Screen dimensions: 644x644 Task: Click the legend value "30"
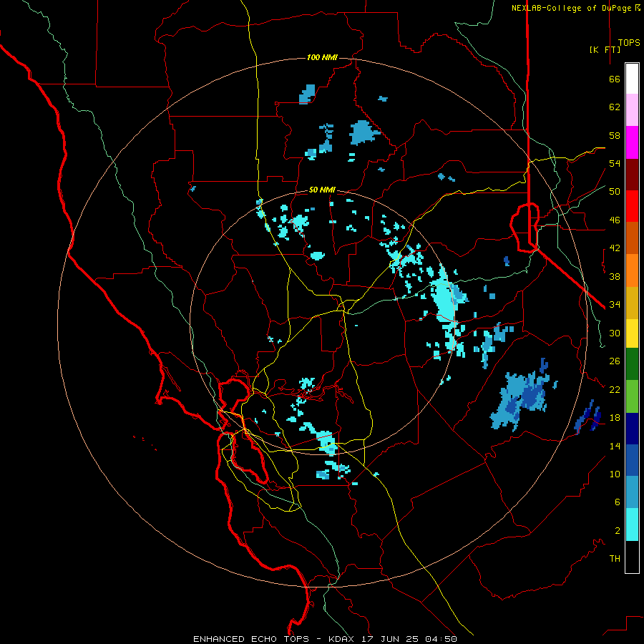tap(615, 333)
